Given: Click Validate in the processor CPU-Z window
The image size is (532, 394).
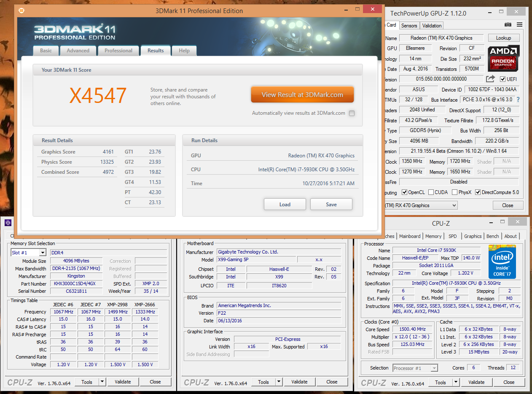Looking at the screenshot, I should pos(476,382).
